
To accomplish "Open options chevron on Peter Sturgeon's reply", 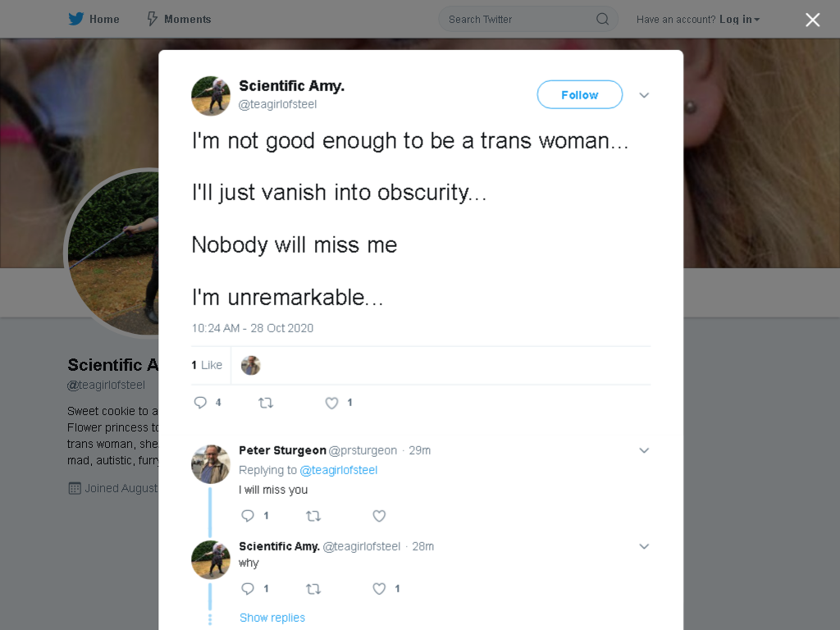I will coord(644,450).
